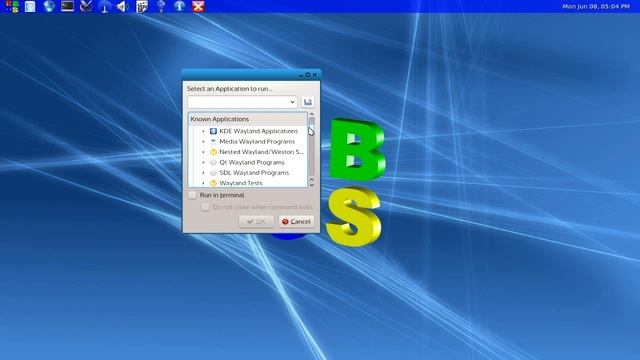Click the Media Wayland Programs row icon

coord(213,141)
